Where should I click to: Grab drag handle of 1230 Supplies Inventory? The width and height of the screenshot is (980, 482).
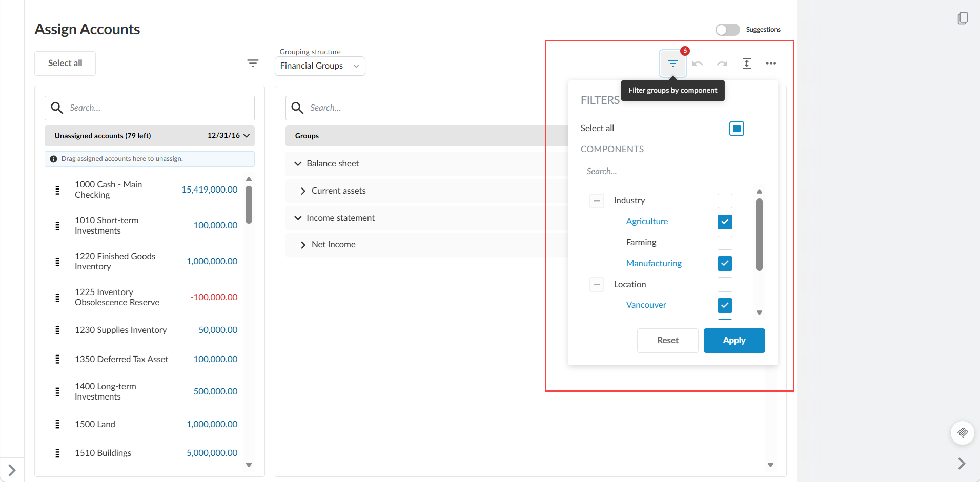click(57, 330)
